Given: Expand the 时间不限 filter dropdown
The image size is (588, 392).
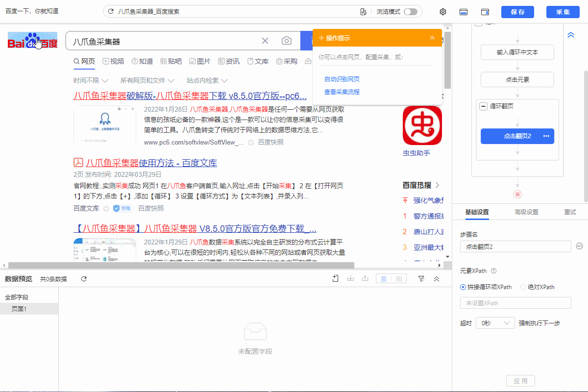Looking at the screenshot, I should [x=90, y=80].
